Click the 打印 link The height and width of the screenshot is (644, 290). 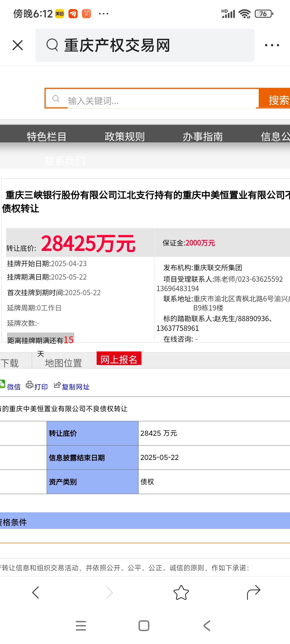(x=41, y=387)
